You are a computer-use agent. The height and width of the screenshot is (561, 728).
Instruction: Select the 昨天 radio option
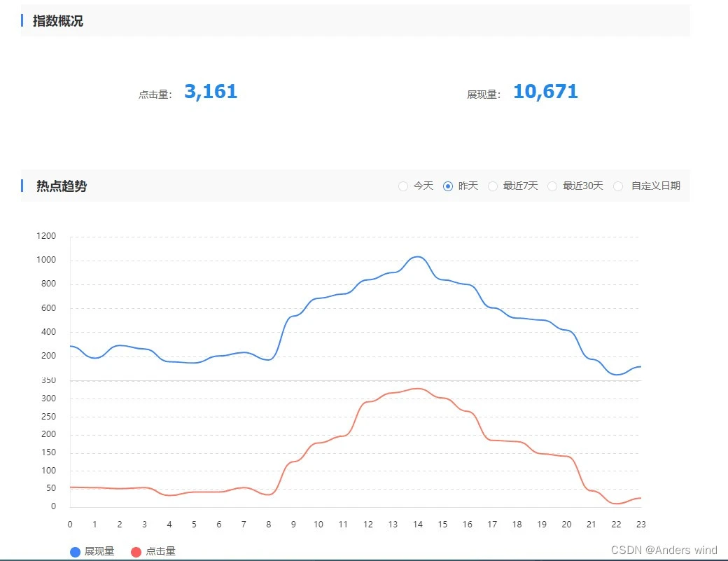pos(448,186)
